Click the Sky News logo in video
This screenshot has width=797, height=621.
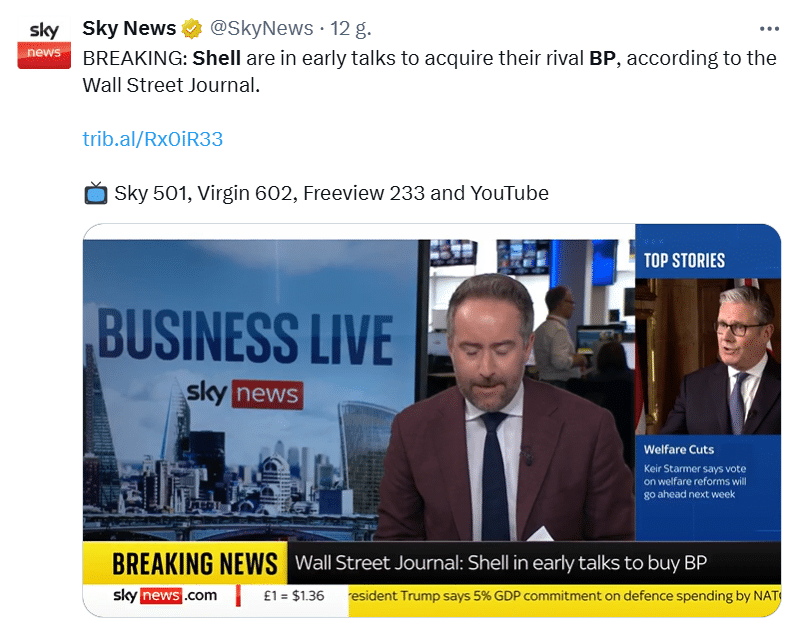pos(244,394)
